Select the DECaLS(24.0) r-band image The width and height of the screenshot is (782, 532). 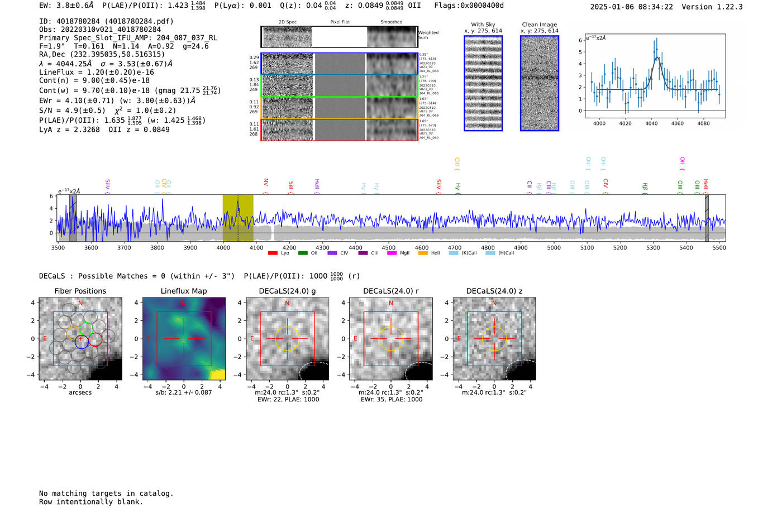[391, 339]
